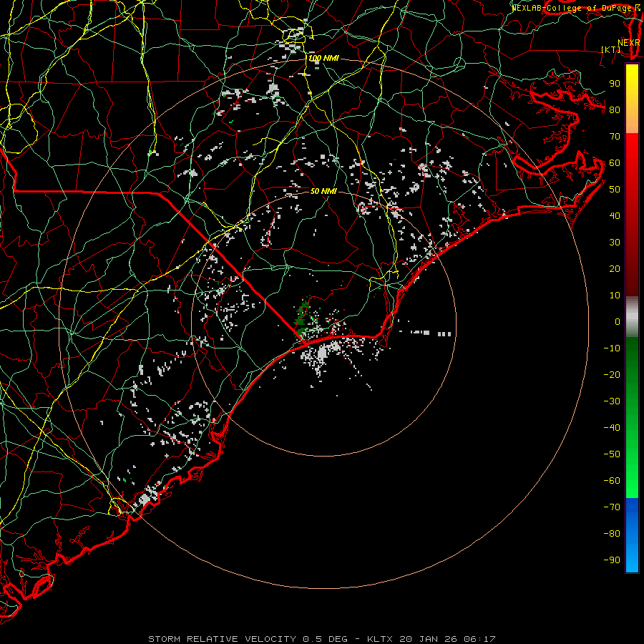Click the 90 value on the velocity scale
This screenshot has width=644, height=644.
tap(615, 84)
